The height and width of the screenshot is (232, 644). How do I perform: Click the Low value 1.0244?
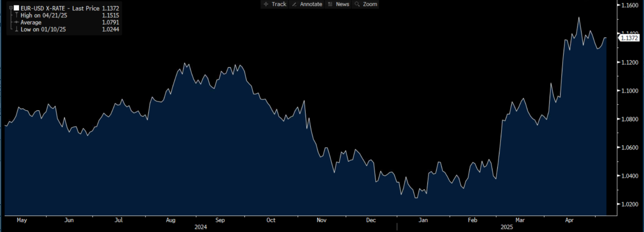[111, 29]
